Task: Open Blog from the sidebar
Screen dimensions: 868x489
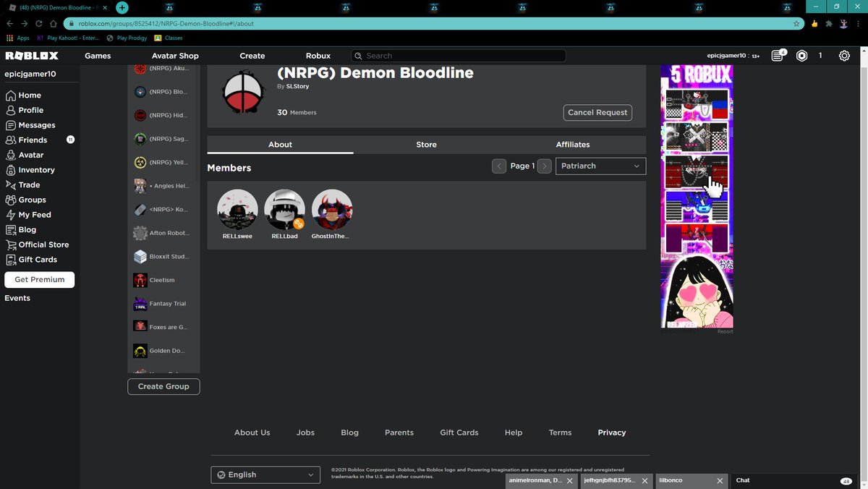Action: [x=21, y=230]
